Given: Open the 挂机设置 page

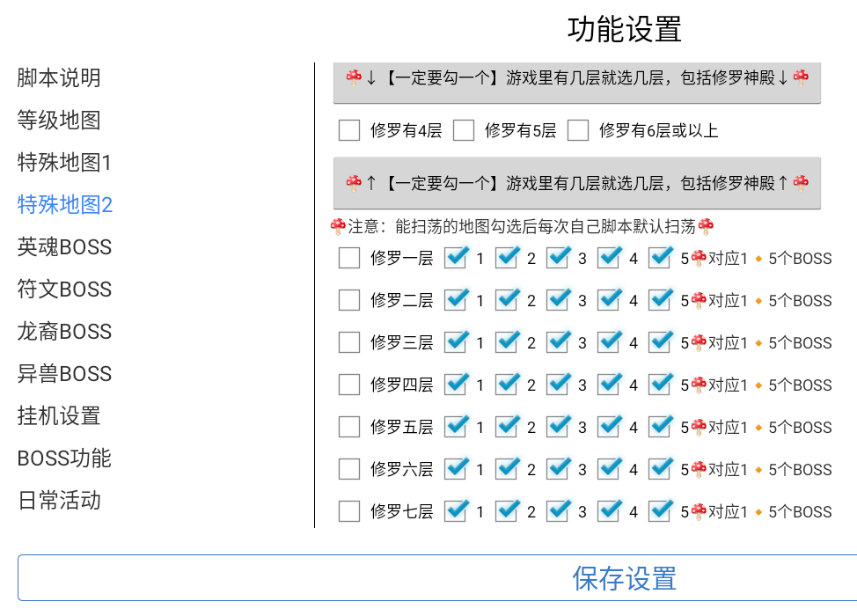Looking at the screenshot, I should click(59, 416).
